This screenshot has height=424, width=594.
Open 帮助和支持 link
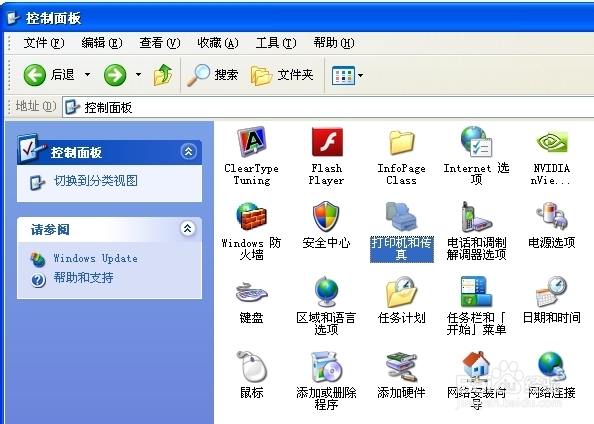coord(83,278)
